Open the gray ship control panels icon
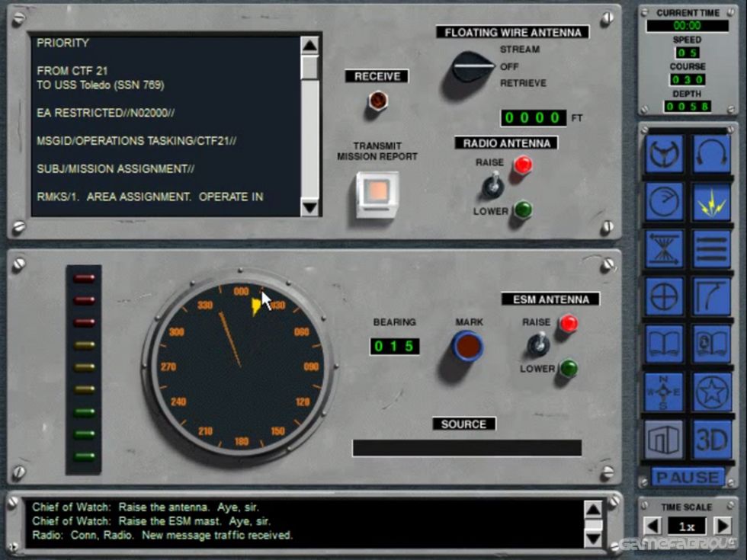This screenshot has height=560, width=747. tap(664, 440)
